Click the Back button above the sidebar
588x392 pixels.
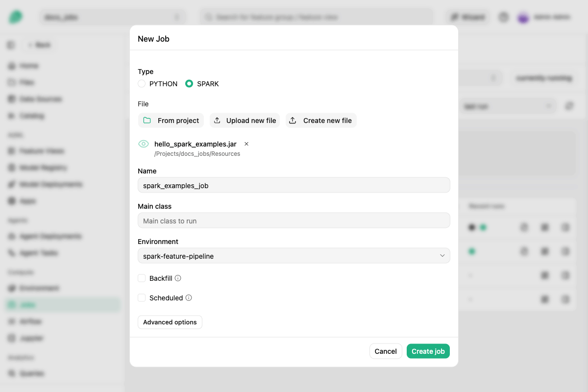click(39, 45)
